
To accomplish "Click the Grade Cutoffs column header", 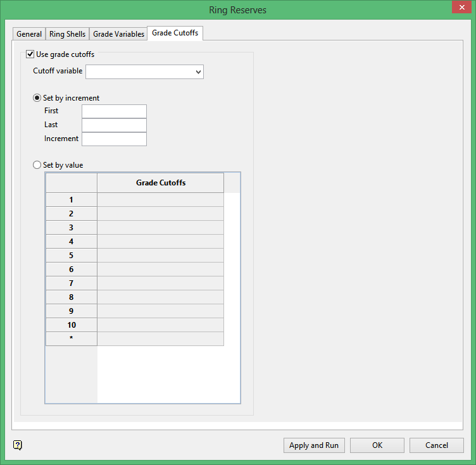I will (x=160, y=183).
